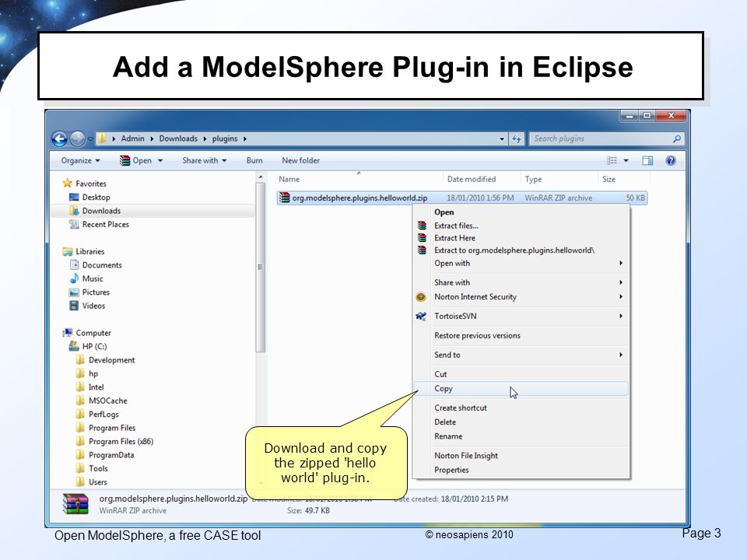
Task: Click the Burn toolbar button
Action: pos(254,160)
